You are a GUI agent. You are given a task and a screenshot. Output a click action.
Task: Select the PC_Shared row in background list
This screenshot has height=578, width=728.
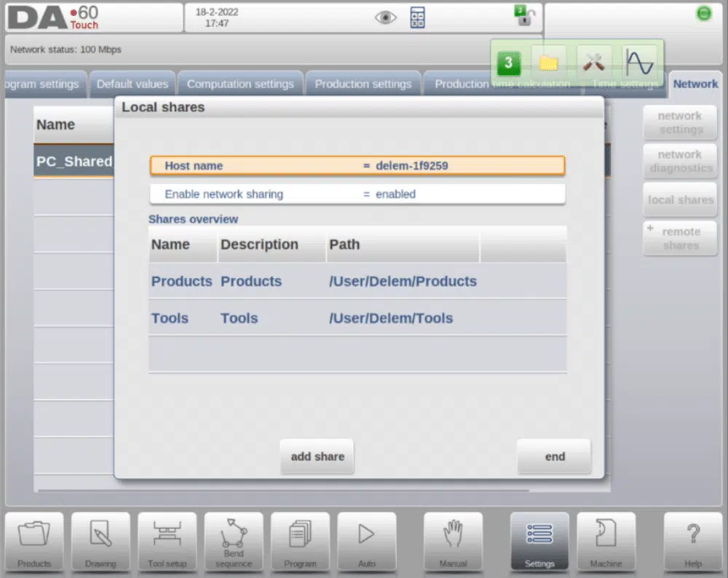pos(74,161)
